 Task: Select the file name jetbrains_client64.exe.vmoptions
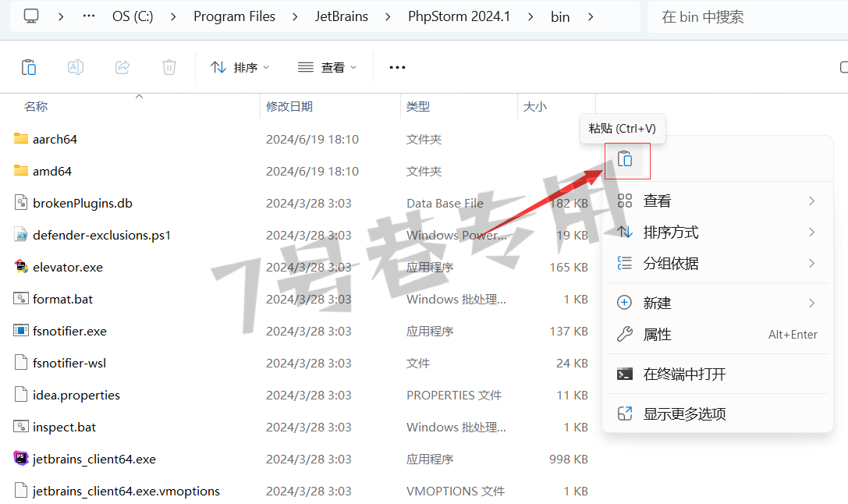tap(126, 491)
